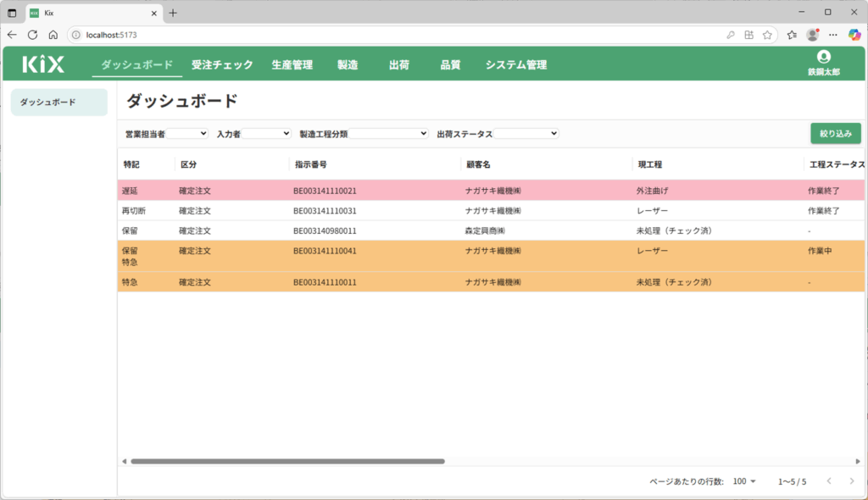Click the 森定興商 customer name cell
The image size is (868, 500).
click(485, 231)
